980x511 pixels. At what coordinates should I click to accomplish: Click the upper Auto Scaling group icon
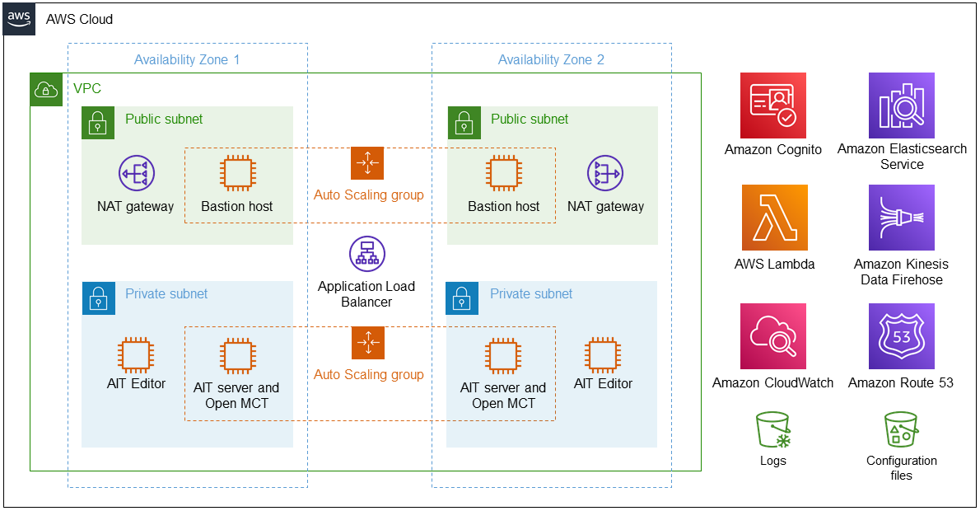pos(367,163)
